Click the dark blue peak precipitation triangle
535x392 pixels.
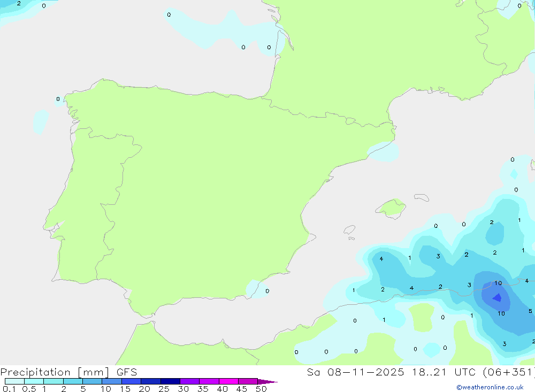pyautogui.click(x=497, y=297)
